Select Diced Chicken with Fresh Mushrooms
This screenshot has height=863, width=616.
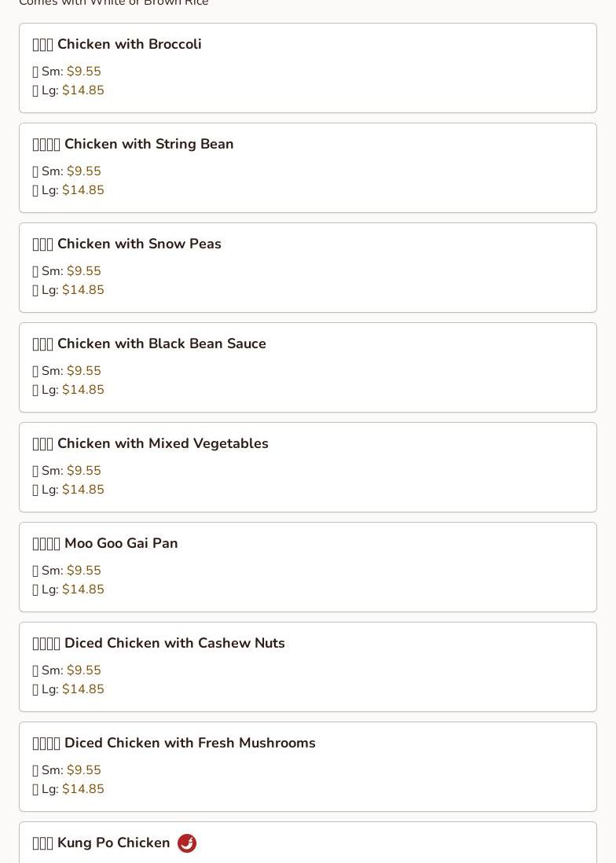[x=189, y=744]
